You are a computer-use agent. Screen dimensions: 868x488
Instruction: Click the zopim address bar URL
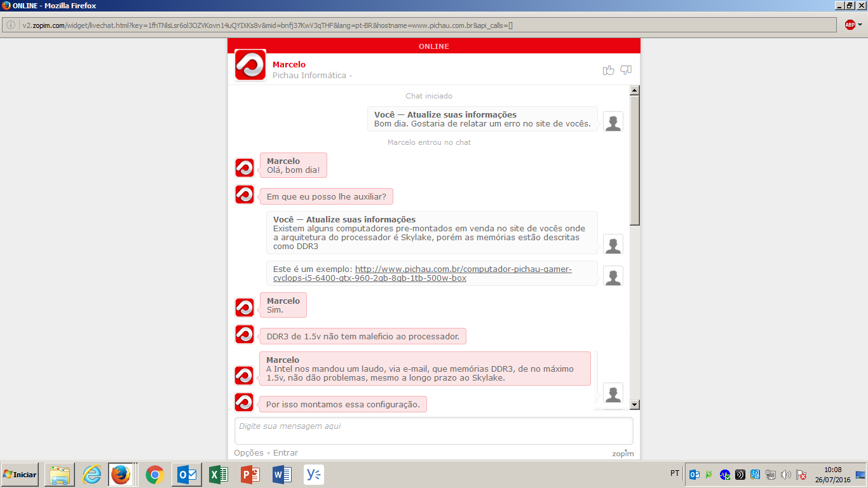coord(267,25)
